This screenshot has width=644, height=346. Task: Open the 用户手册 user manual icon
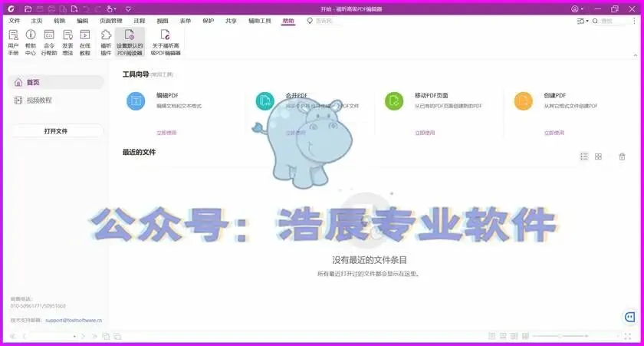pyautogui.click(x=13, y=42)
